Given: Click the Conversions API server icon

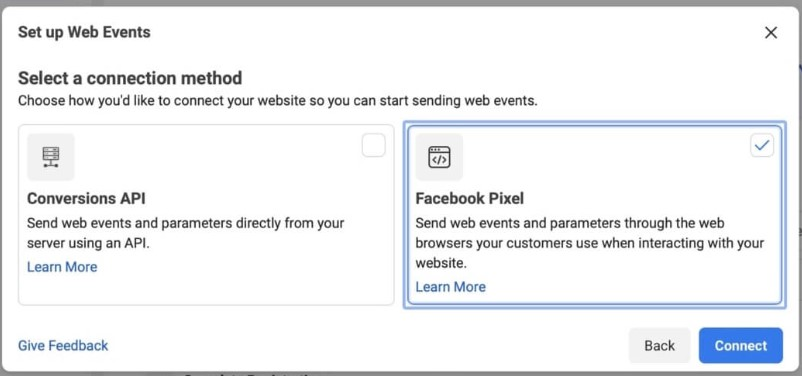Looking at the screenshot, I should coord(51,157).
